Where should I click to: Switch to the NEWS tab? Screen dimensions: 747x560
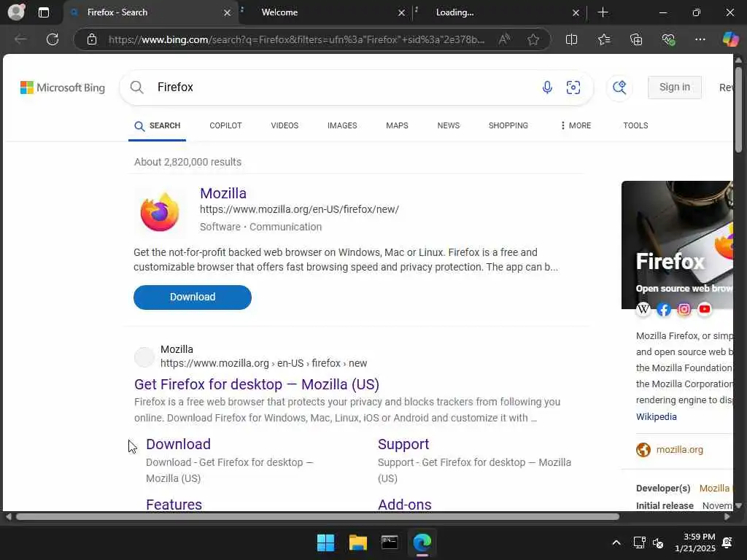449,125
